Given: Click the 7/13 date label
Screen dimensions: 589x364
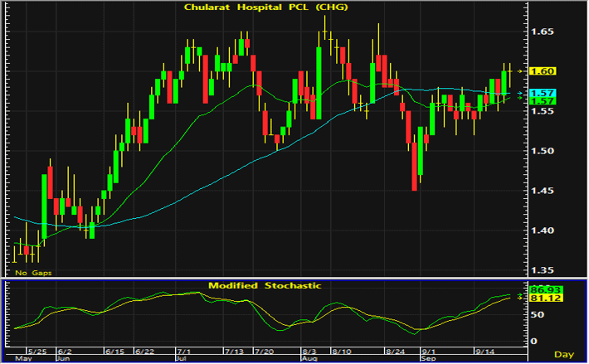Looking at the screenshot, I should click(x=235, y=352).
